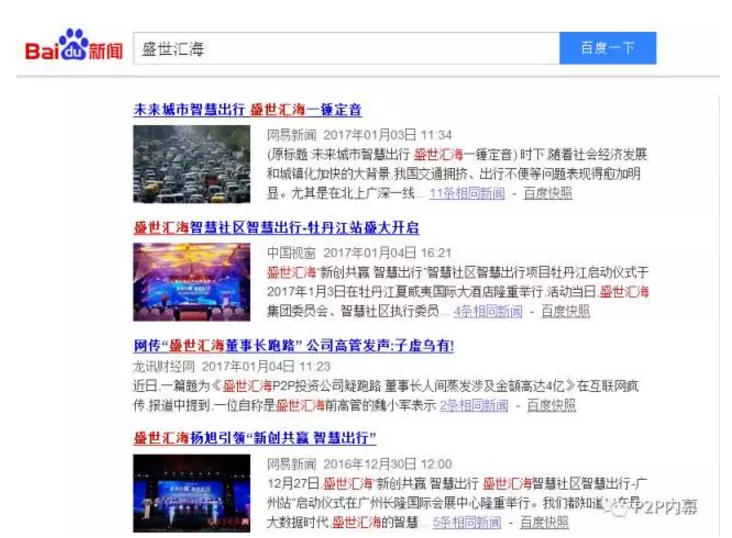Focus the search box containing 盛世汇海
The image size is (732, 538).
[346, 48]
